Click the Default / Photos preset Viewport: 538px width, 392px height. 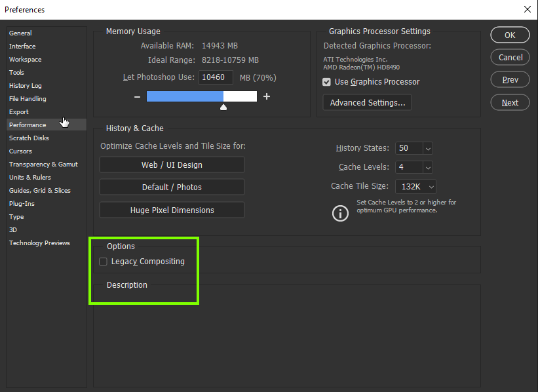(x=171, y=187)
